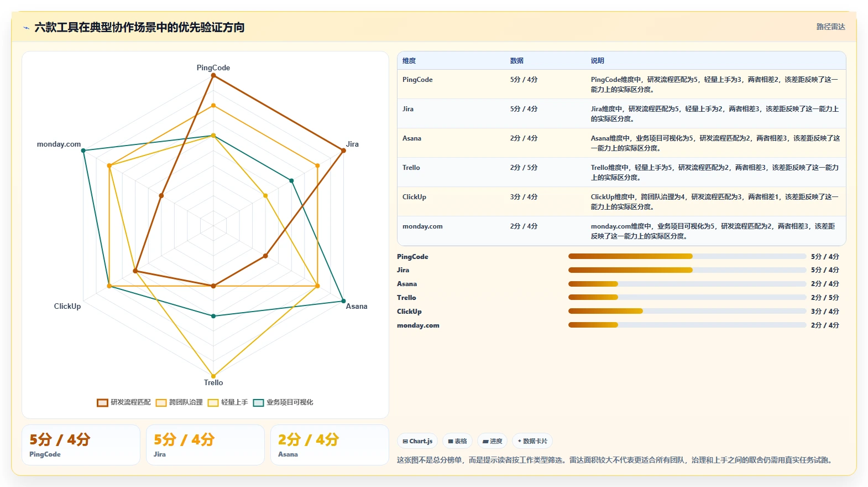Click the icon beside the dashboard title
The width and height of the screenshot is (868, 487).
coord(26,28)
